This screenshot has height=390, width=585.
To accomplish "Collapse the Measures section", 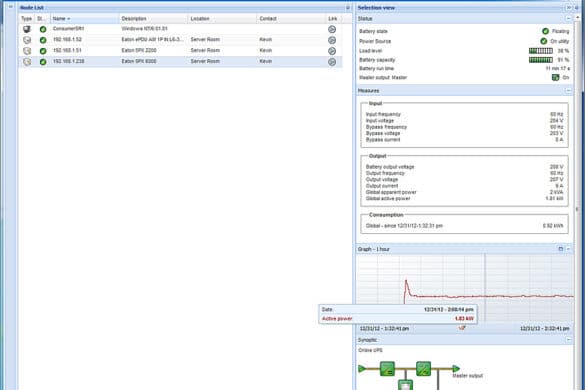I will point(568,91).
